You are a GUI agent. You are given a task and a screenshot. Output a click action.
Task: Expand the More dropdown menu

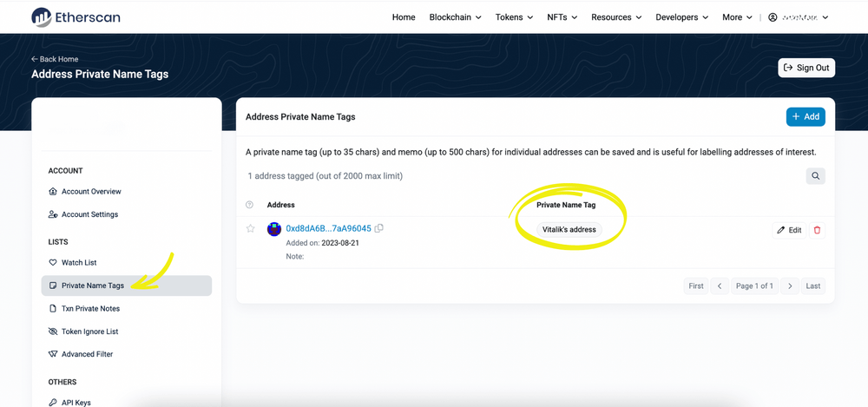pyautogui.click(x=737, y=17)
